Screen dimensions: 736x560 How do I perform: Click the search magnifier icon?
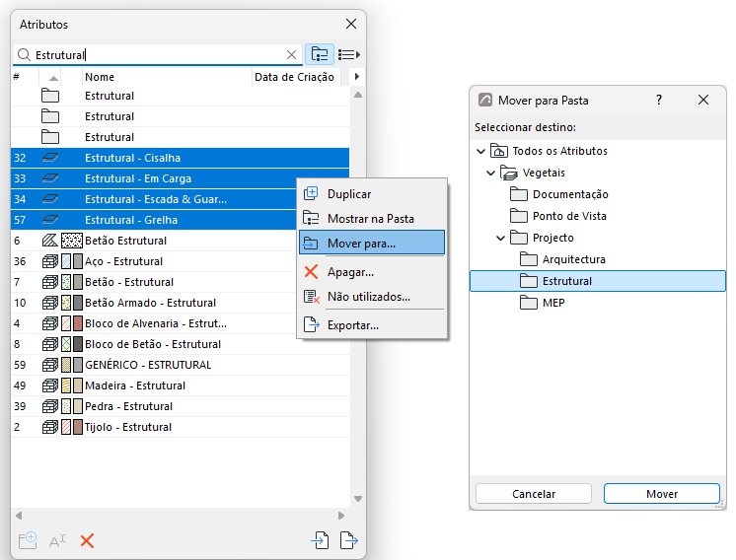(24, 55)
